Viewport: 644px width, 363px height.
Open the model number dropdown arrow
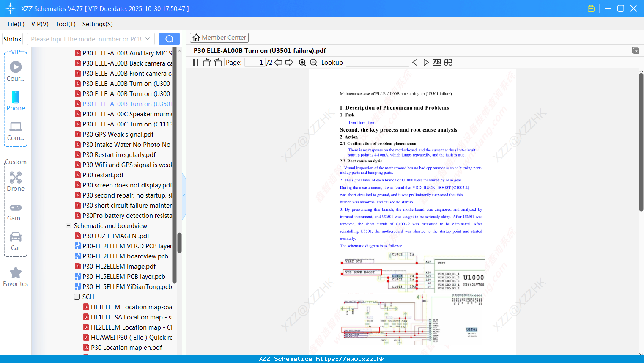click(x=148, y=39)
